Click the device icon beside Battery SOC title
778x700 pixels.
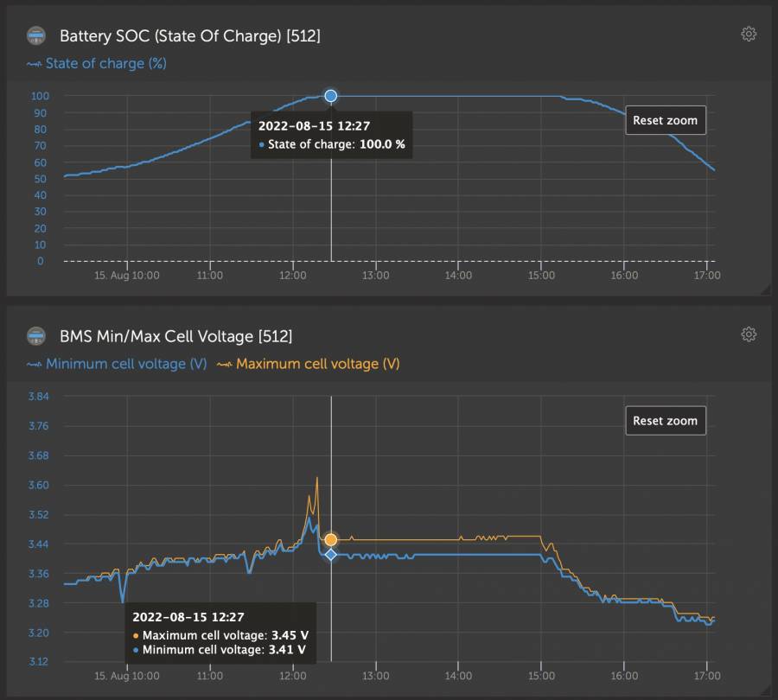pyautogui.click(x=36, y=35)
